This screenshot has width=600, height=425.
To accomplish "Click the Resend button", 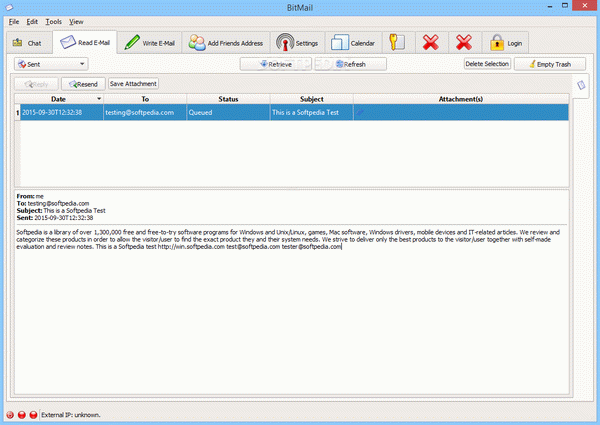I will click(83, 84).
